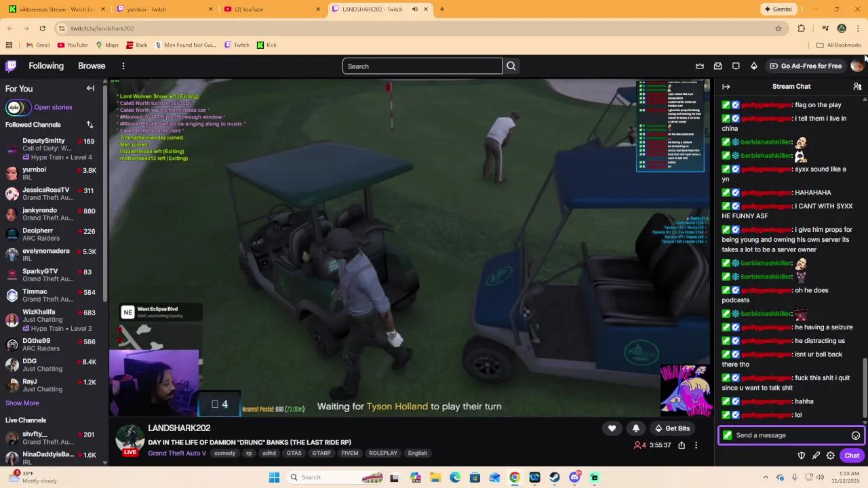Open a new browser tab
The height and width of the screenshot is (488, 868).
tap(441, 9)
